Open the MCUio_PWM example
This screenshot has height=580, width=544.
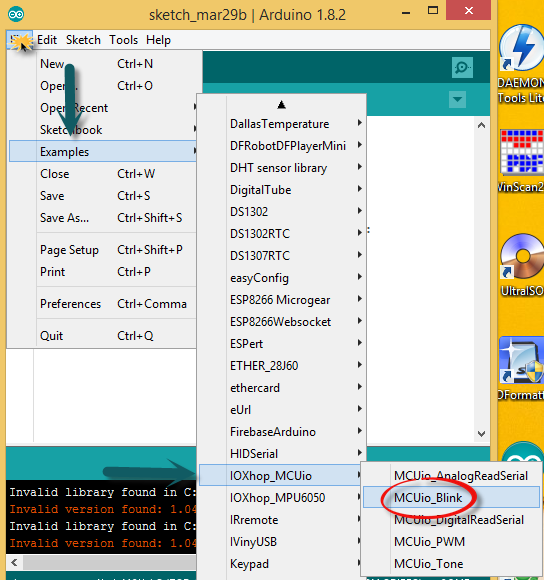[452, 542]
